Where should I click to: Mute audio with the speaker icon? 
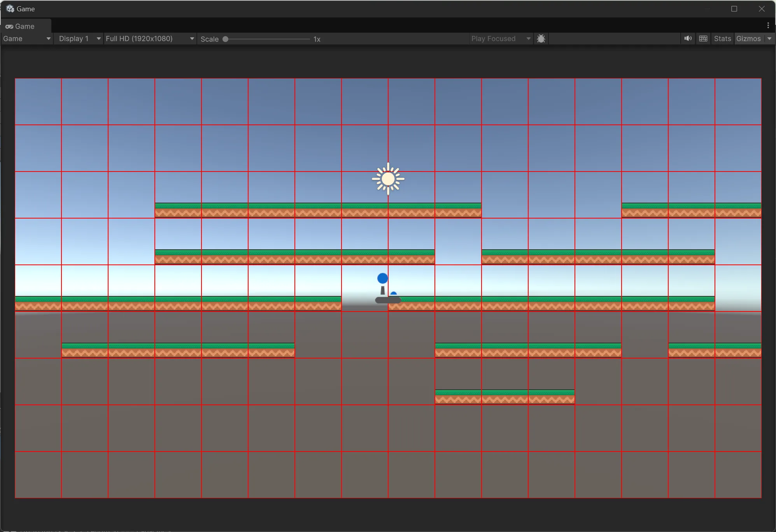(688, 38)
